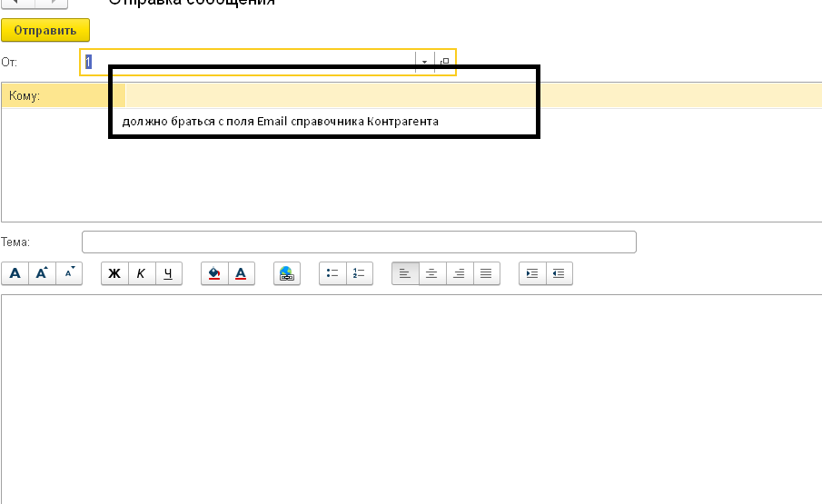Viewport: 822px width, 504px height.
Task: Decrease font size with smaller A icon
Action: click(69, 273)
